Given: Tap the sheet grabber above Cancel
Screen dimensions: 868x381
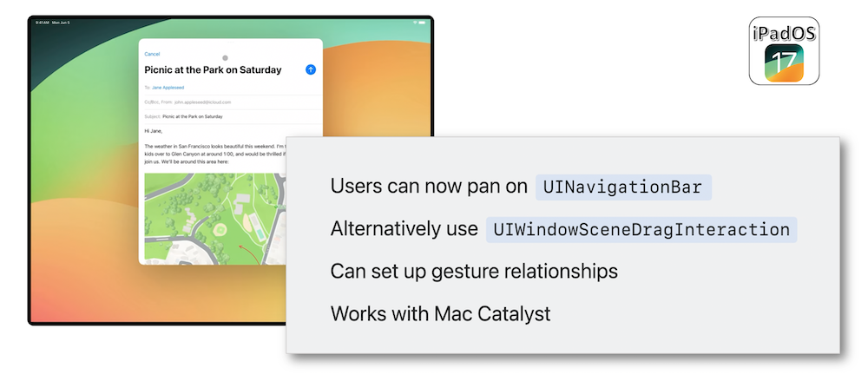Looking at the screenshot, I should pos(230,43).
